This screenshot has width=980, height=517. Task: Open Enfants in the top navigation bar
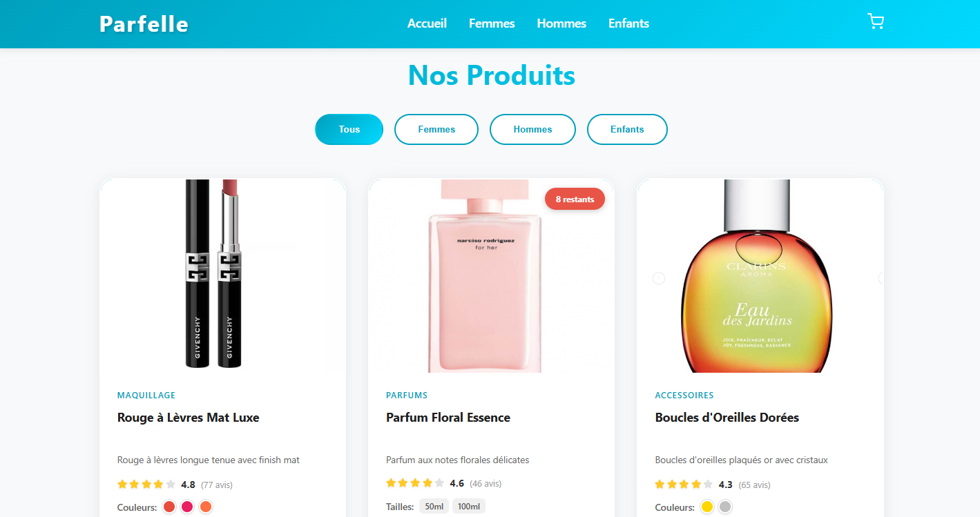(628, 23)
